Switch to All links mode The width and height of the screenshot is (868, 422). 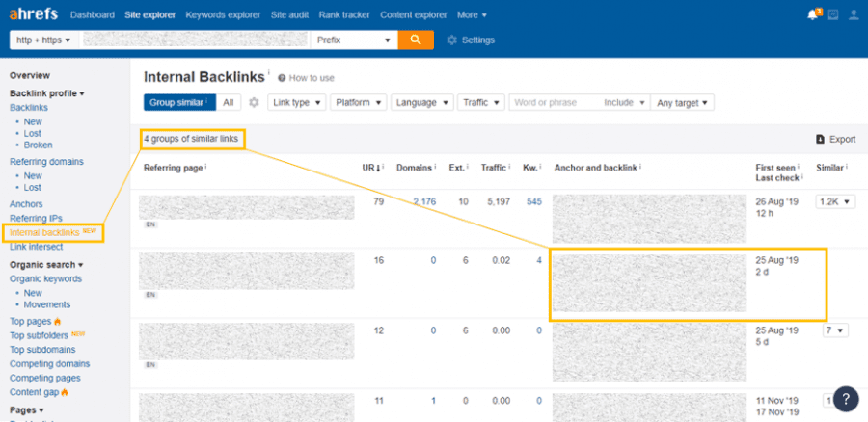[x=229, y=102]
